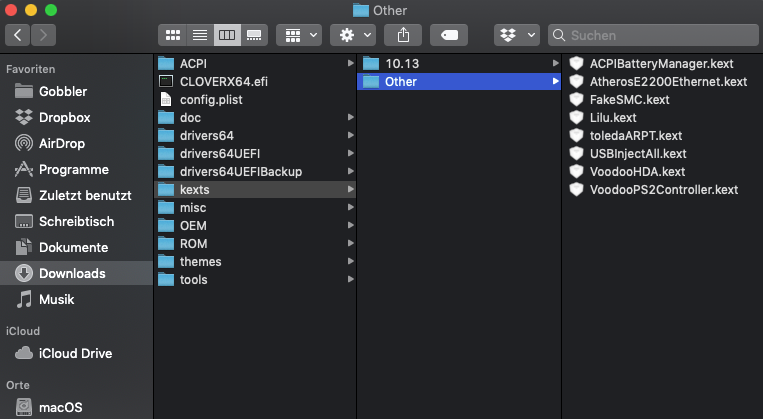
Task: Open Musik in the sidebar
Action: point(76,299)
